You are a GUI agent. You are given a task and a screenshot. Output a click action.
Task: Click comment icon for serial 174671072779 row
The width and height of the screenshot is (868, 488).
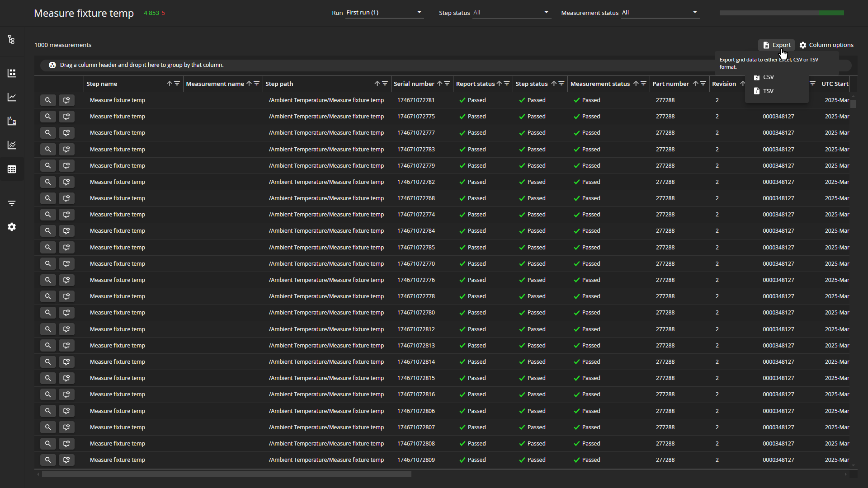[x=66, y=166]
